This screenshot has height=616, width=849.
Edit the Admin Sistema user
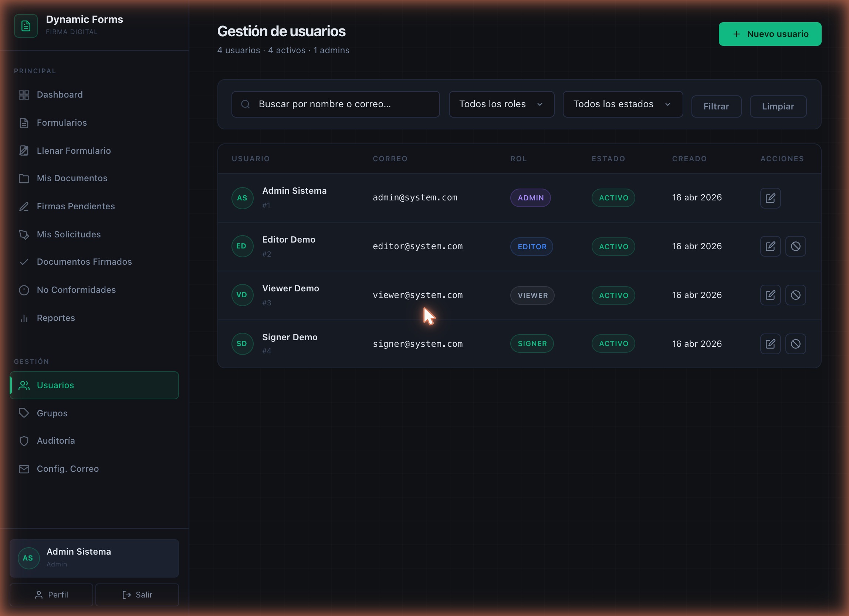coord(770,198)
